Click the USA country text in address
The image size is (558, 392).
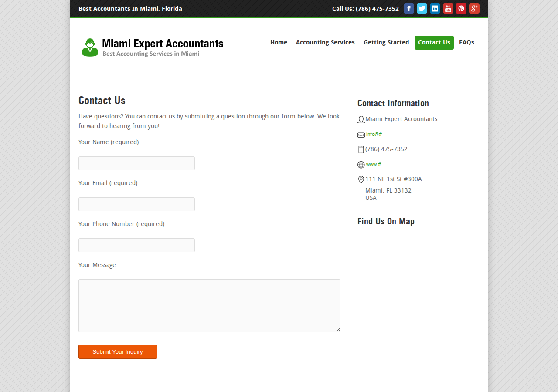[x=371, y=198]
